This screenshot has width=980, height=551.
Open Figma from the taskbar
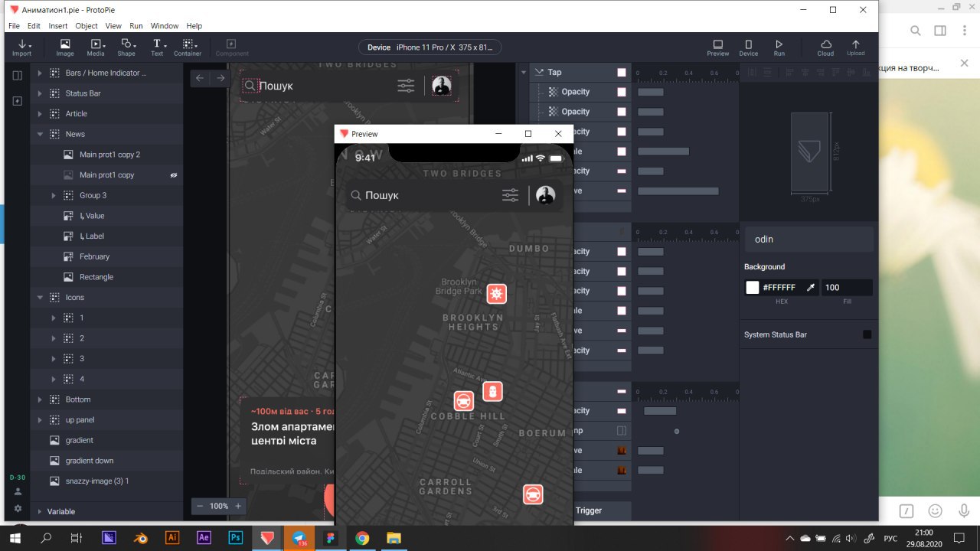click(x=330, y=537)
